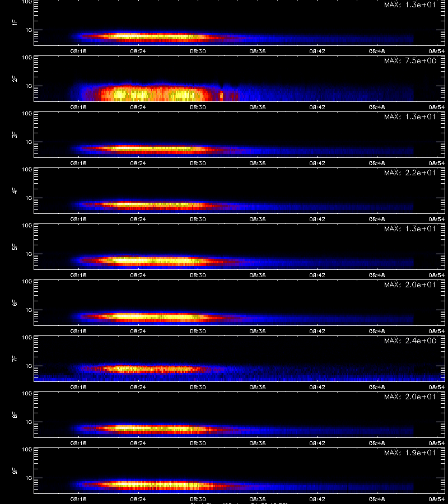Click the 08:42 tick label under panel 1F
The height and width of the screenshot is (504, 448).
point(317,51)
